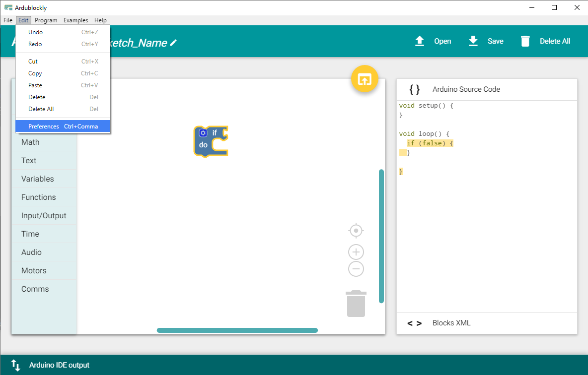588x375 pixels.
Task: Expand the Blocks XML panel
Action: click(487, 323)
